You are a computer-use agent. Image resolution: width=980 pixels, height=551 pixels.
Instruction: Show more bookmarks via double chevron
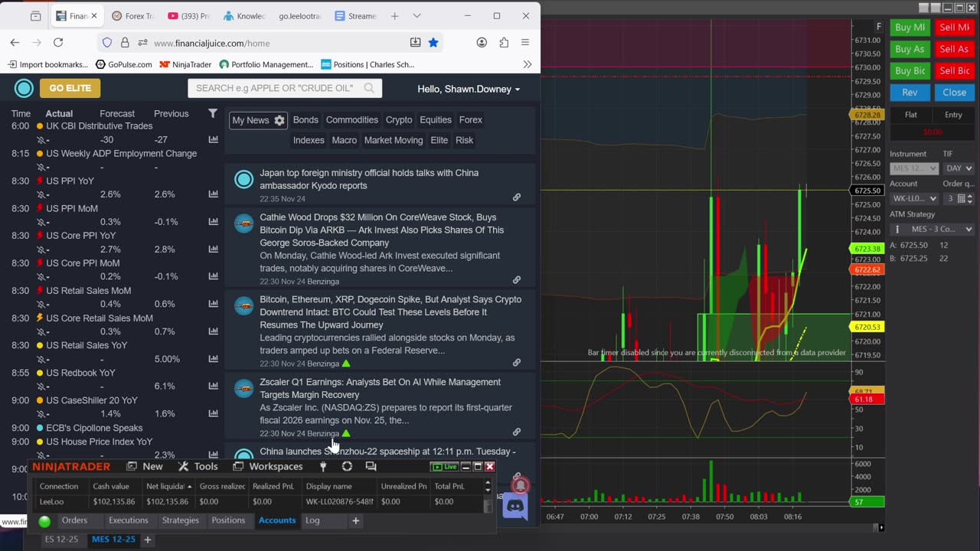pos(528,64)
